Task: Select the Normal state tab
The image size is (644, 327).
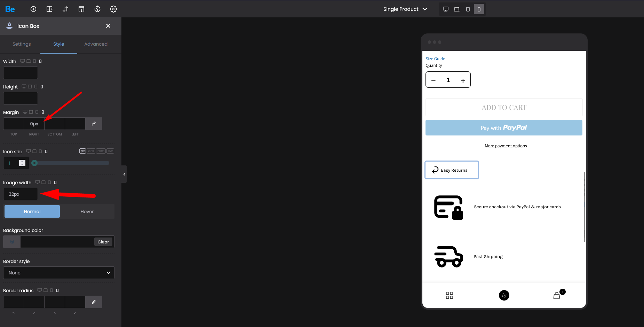Action: [32, 211]
